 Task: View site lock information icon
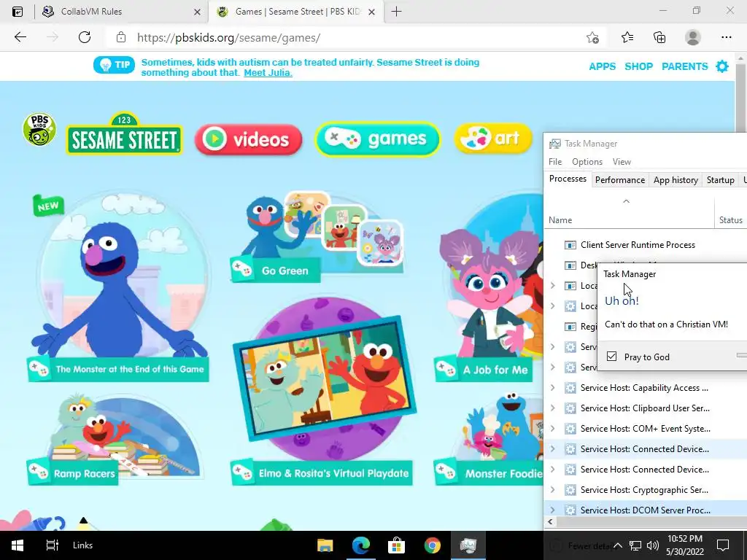click(x=121, y=37)
